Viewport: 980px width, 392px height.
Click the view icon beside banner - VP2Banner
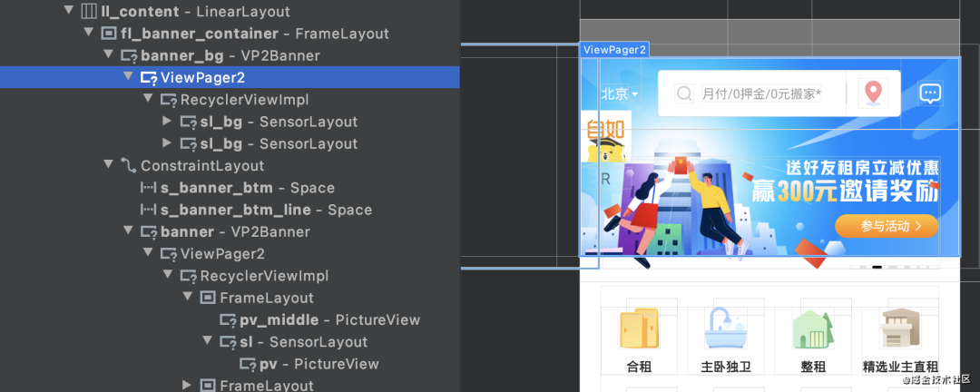coord(149,232)
